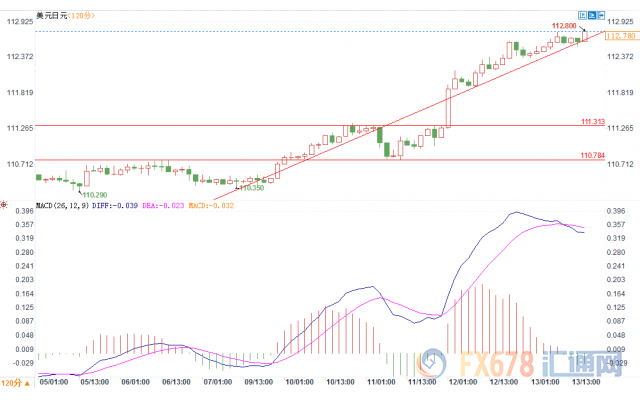Click the 112.800 high price annotation

(x=564, y=24)
